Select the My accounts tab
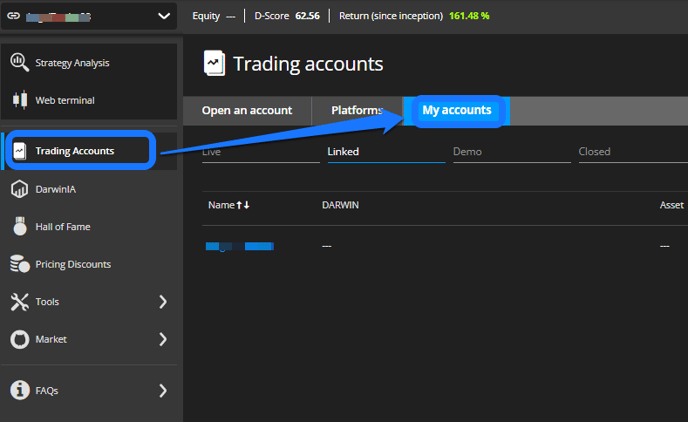The width and height of the screenshot is (688, 422). tap(457, 111)
